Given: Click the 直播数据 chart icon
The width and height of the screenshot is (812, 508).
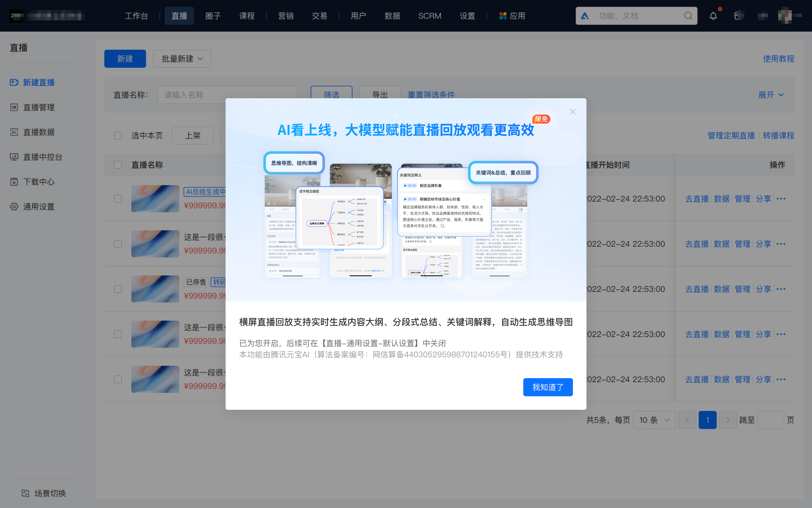Looking at the screenshot, I should (14, 132).
